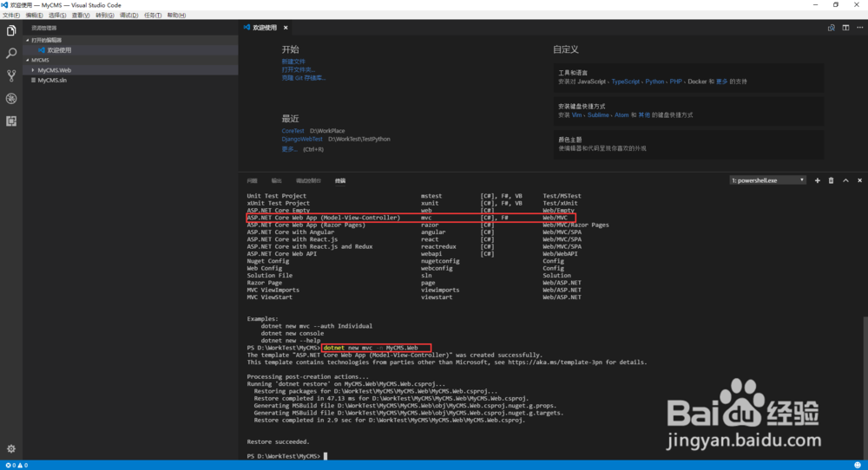Select terminal from powershell.exe dropdown
This screenshot has height=470, width=868.
[x=767, y=180]
